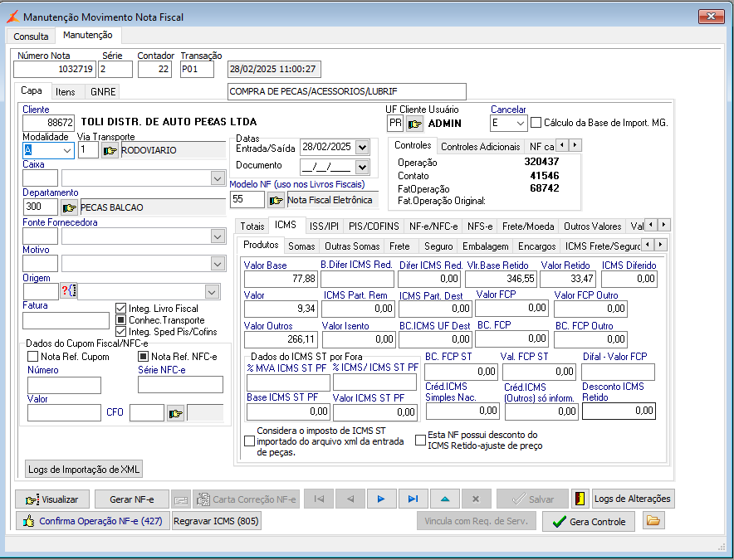Screen dimensions: 734x560
Task: Jump to the last record arrow
Action: pos(413,499)
